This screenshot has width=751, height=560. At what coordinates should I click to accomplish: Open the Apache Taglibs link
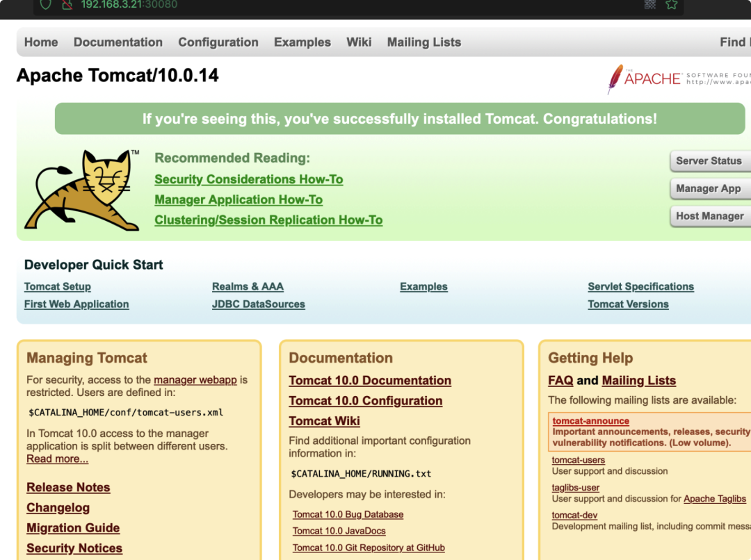pyautogui.click(x=715, y=500)
